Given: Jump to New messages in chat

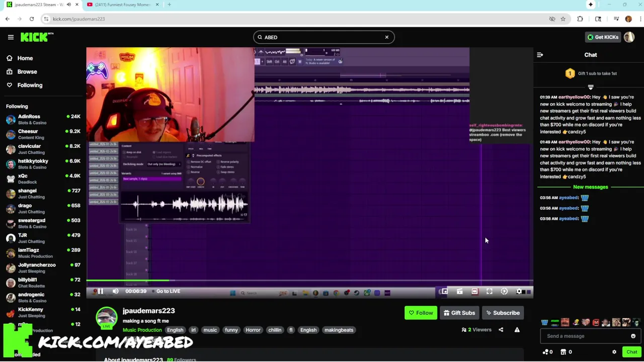Looking at the screenshot, I should pos(591,187).
